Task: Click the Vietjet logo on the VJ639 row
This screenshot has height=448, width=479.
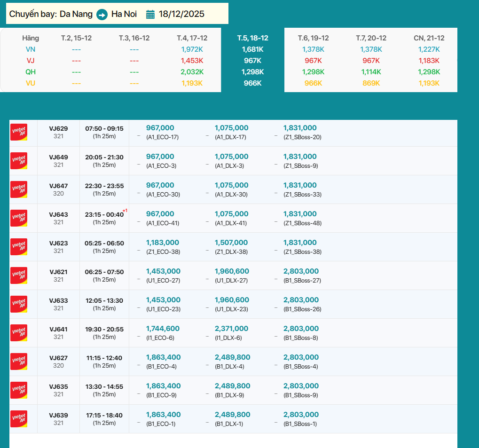Action: point(19,419)
